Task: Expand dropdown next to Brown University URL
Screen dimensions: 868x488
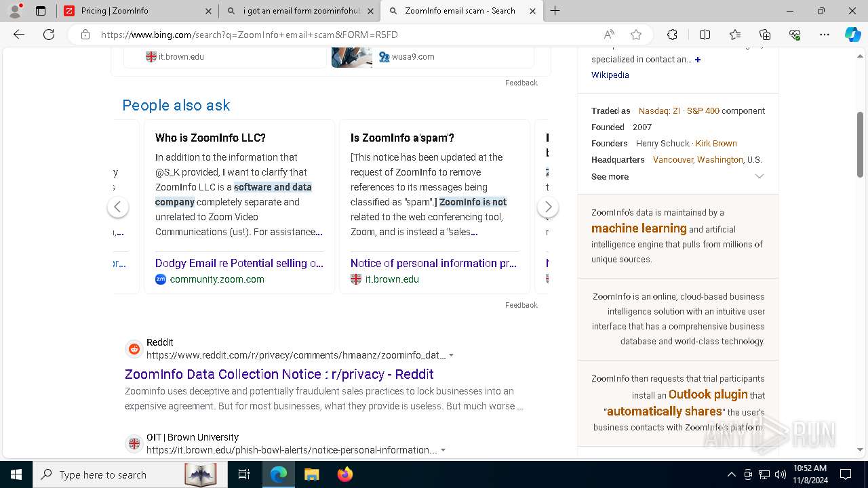Action: (x=443, y=450)
